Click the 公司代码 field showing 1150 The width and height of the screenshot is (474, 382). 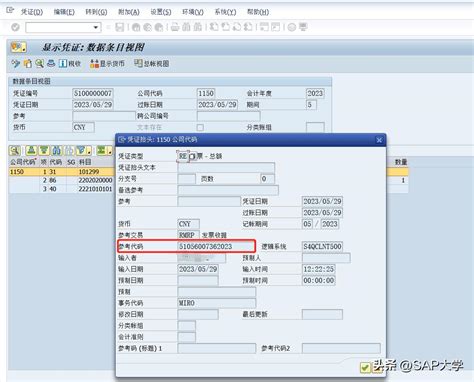tap(206, 93)
